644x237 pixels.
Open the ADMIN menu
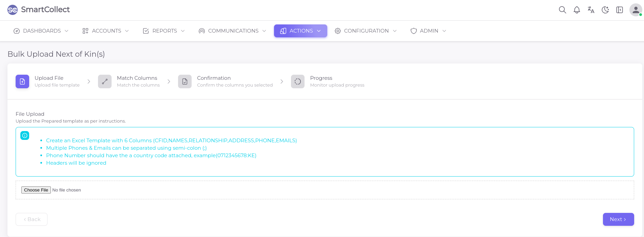pos(428,31)
